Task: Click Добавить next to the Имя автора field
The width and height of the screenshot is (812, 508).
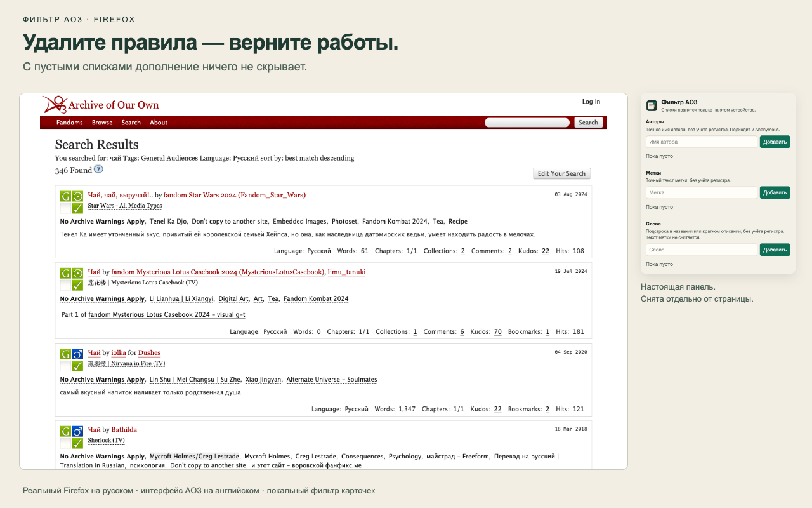Action: click(775, 142)
